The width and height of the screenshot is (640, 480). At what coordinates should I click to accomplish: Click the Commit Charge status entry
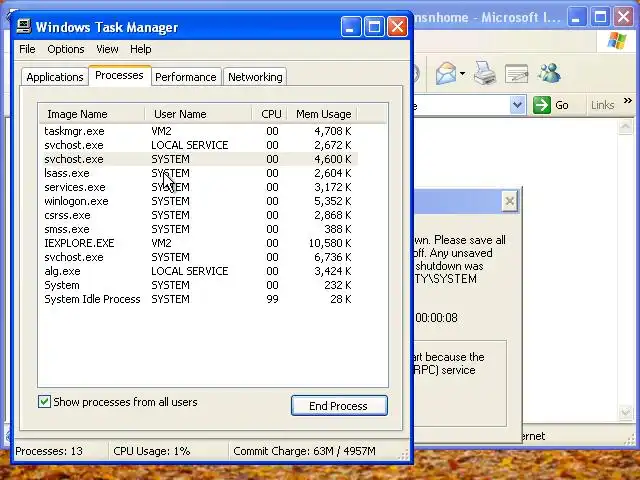pyautogui.click(x=304, y=451)
